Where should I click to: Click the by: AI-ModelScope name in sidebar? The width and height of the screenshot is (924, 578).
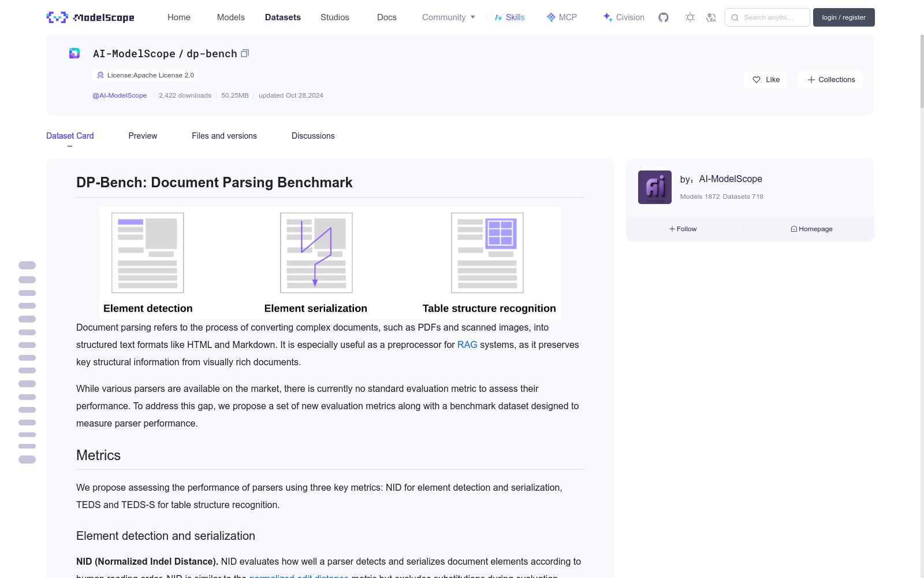[x=731, y=179]
